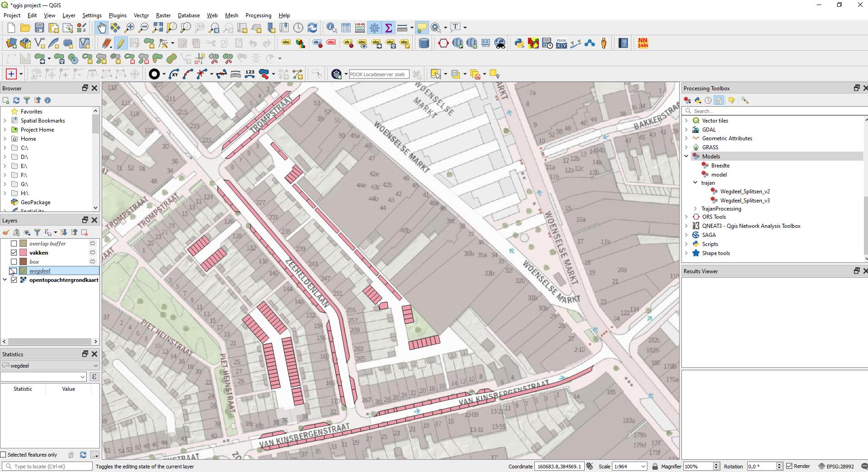868x472 pixels.
Task: Uncheck the vakken layer visibility
Action: click(x=14, y=253)
